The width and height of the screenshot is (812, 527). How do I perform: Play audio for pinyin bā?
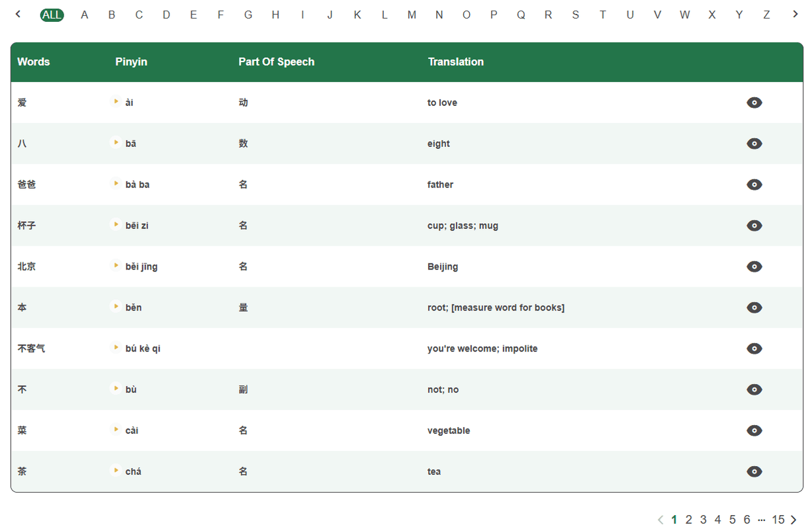point(116,143)
